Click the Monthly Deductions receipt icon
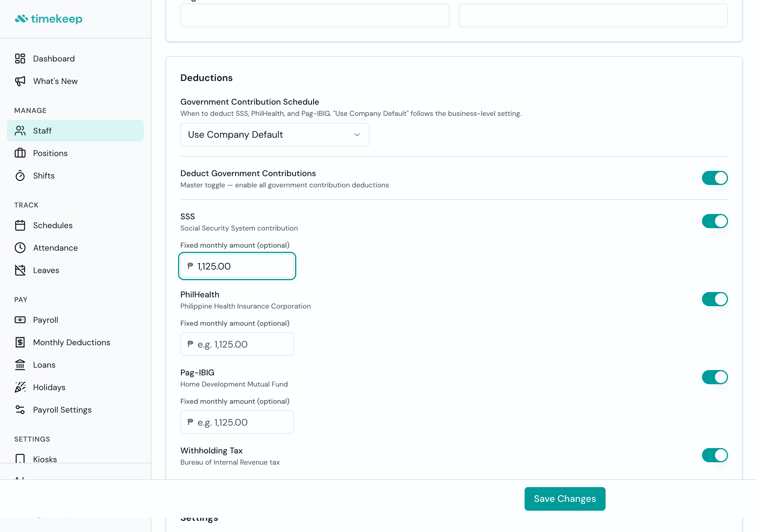The width and height of the screenshot is (757, 532). (20, 343)
